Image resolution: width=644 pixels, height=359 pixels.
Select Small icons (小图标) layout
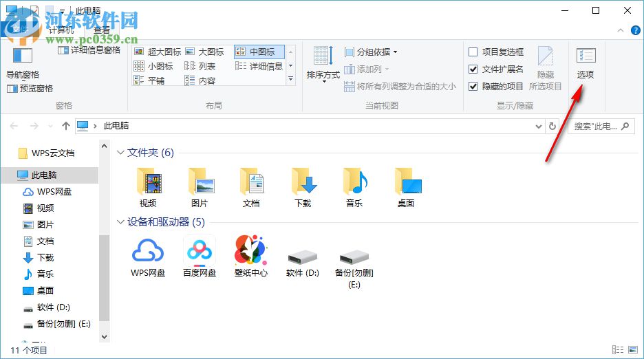click(153, 66)
